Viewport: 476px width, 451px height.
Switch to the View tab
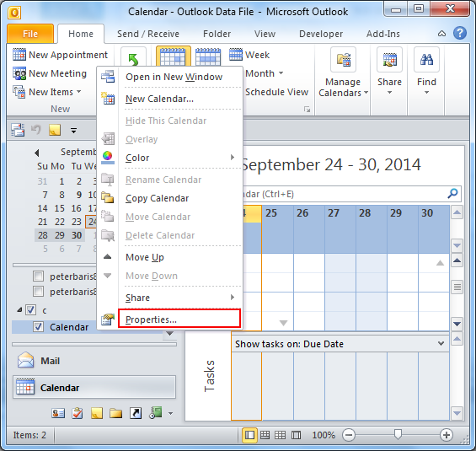[x=265, y=34]
